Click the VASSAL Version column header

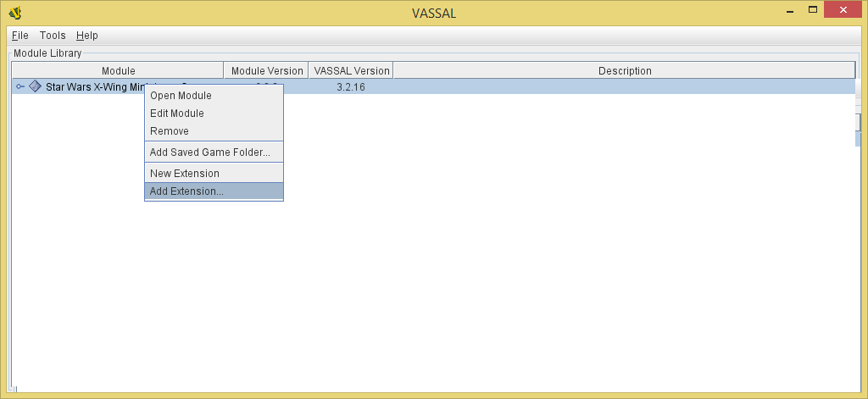tap(351, 71)
